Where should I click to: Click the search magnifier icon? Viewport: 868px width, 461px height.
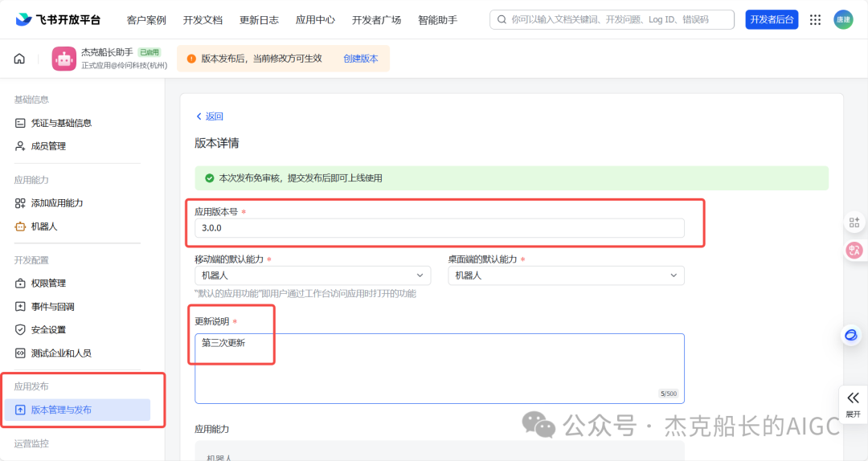(502, 20)
